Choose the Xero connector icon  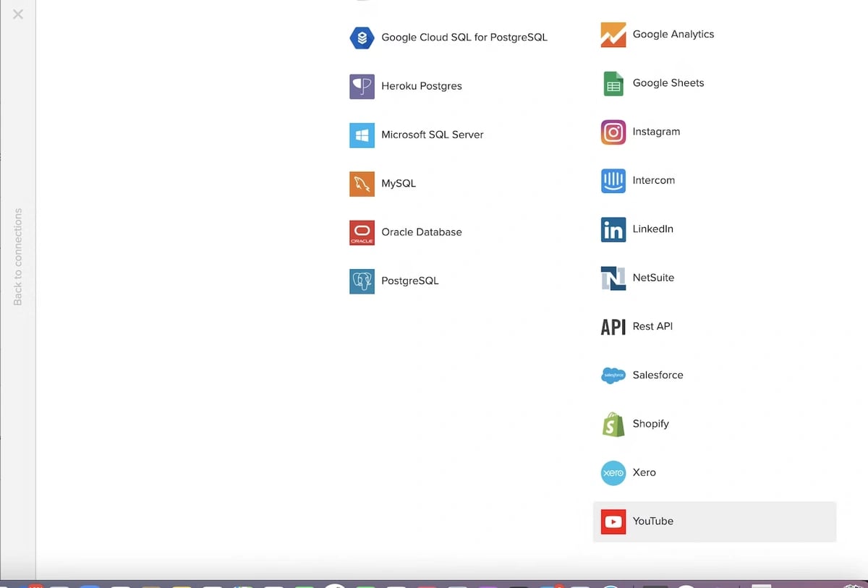[x=613, y=473]
